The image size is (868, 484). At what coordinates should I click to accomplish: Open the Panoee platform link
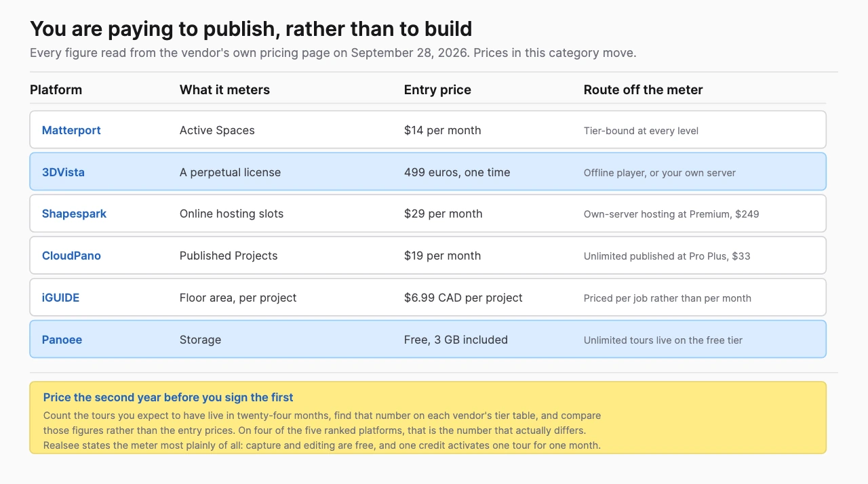(62, 340)
